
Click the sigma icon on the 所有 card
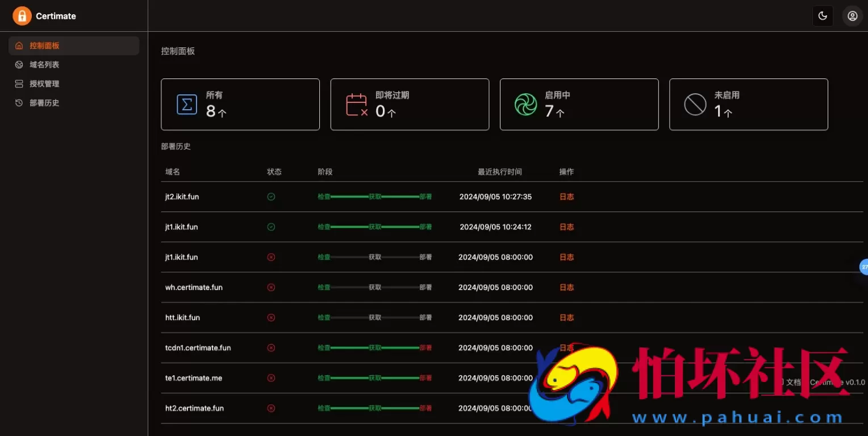[x=187, y=104]
